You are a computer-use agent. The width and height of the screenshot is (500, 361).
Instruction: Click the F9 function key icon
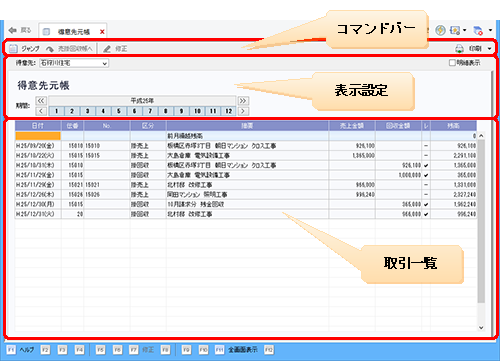tap(187, 350)
